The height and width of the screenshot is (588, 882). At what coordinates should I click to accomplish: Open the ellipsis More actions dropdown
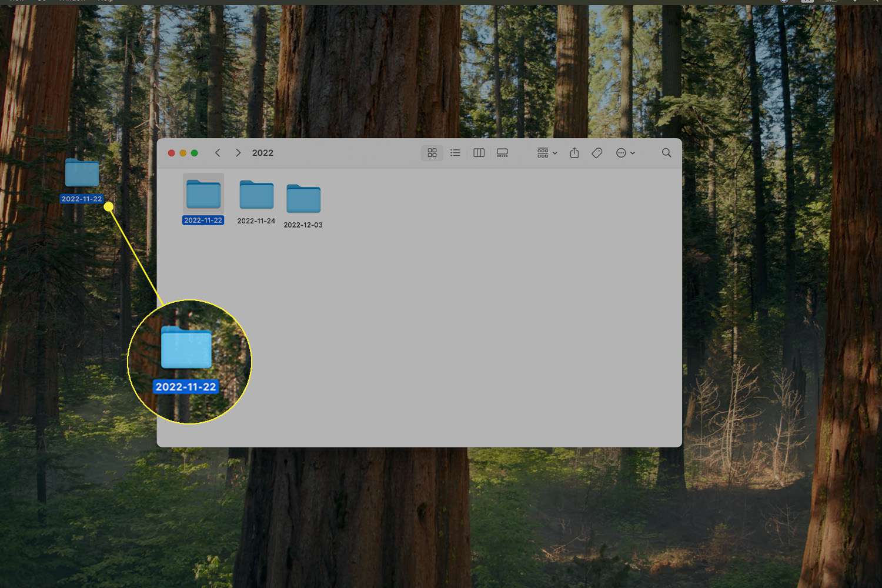pyautogui.click(x=625, y=153)
